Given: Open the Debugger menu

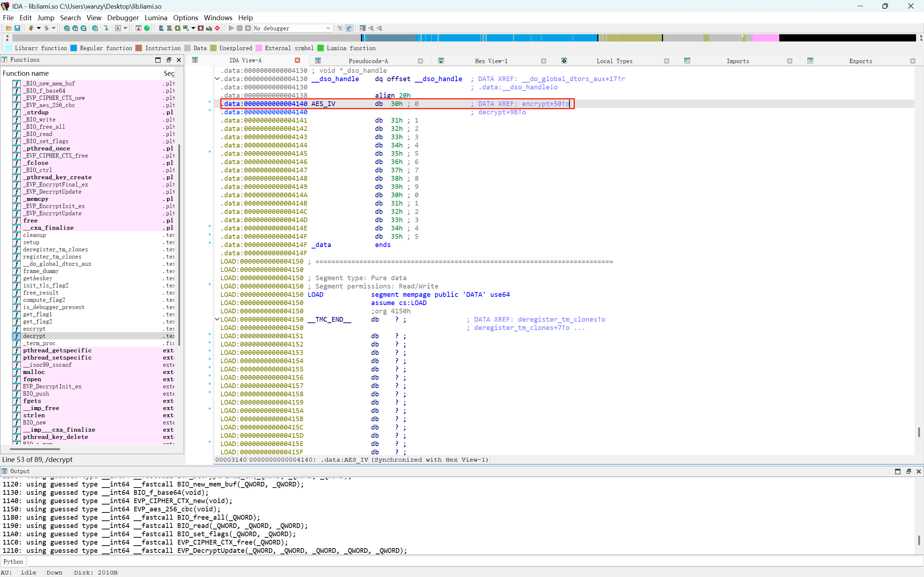Looking at the screenshot, I should pyautogui.click(x=123, y=18).
